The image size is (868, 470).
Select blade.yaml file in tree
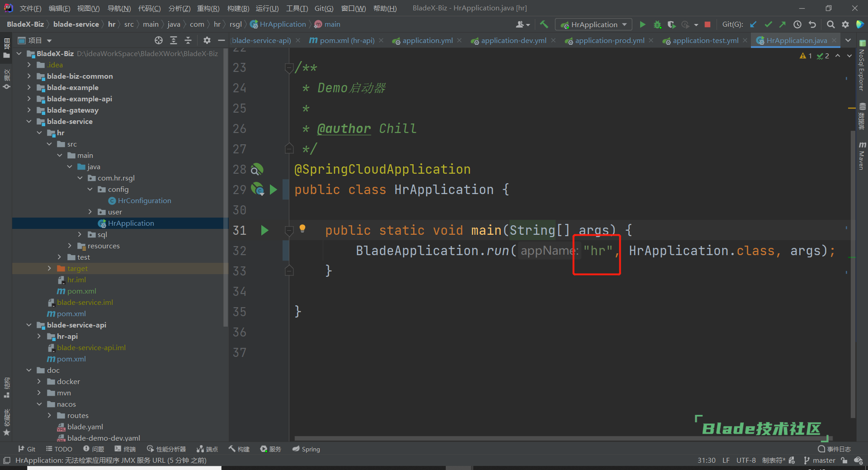85,427
